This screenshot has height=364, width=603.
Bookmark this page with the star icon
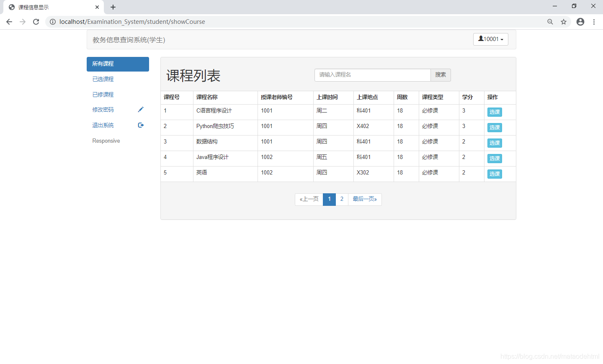click(564, 22)
